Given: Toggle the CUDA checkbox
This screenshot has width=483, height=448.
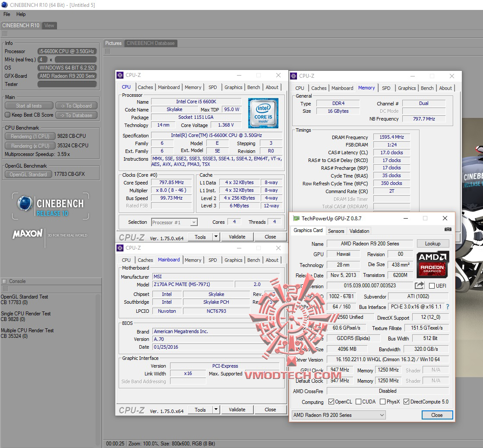Looking at the screenshot, I should (x=358, y=401).
